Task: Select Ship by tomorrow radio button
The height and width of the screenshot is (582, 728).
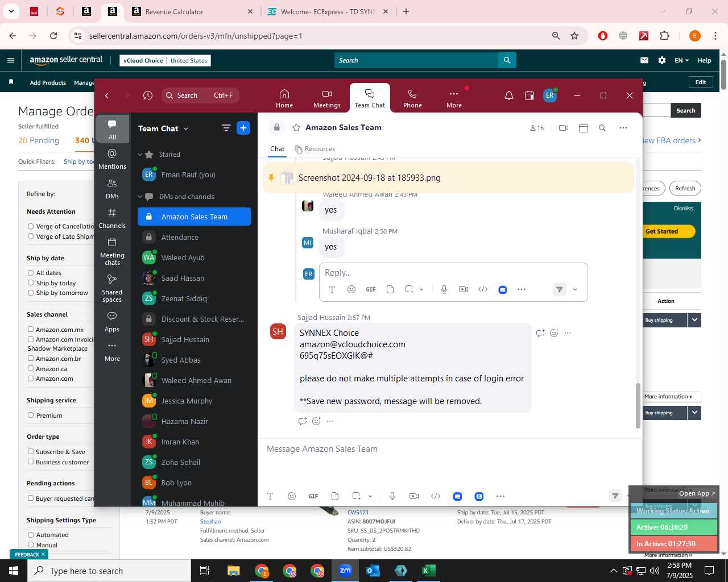Action: 31,293
